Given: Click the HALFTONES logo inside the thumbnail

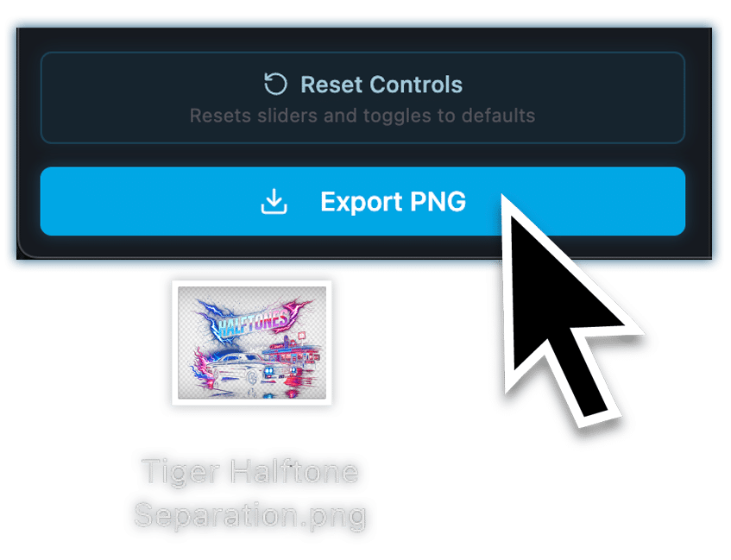Looking at the screenshot, I should (x=254, y=321).
